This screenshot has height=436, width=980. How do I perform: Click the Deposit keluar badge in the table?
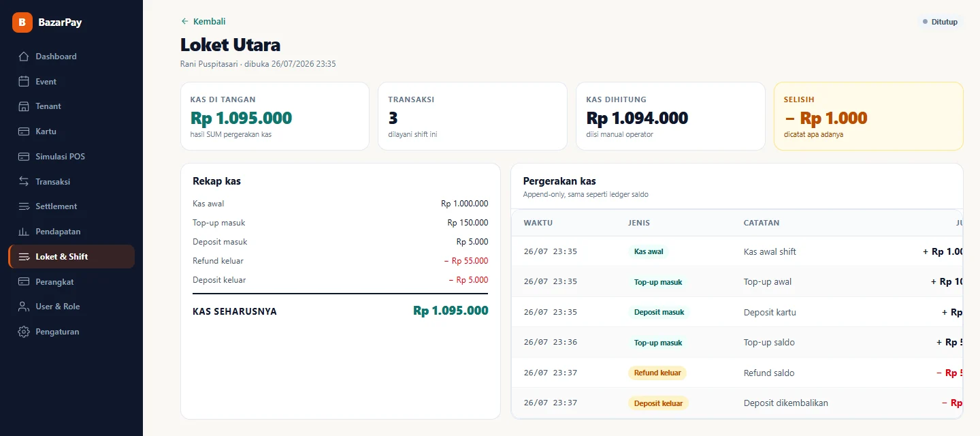658,403
